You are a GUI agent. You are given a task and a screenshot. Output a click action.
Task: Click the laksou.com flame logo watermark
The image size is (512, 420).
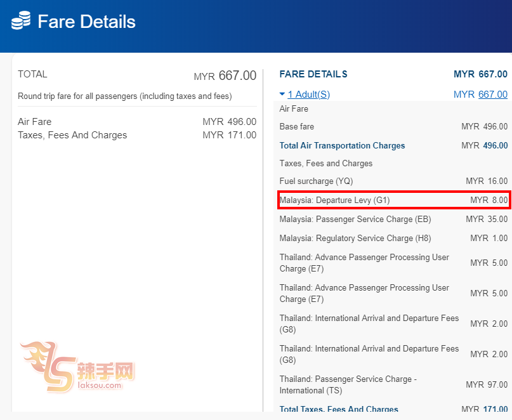(76, 367)
